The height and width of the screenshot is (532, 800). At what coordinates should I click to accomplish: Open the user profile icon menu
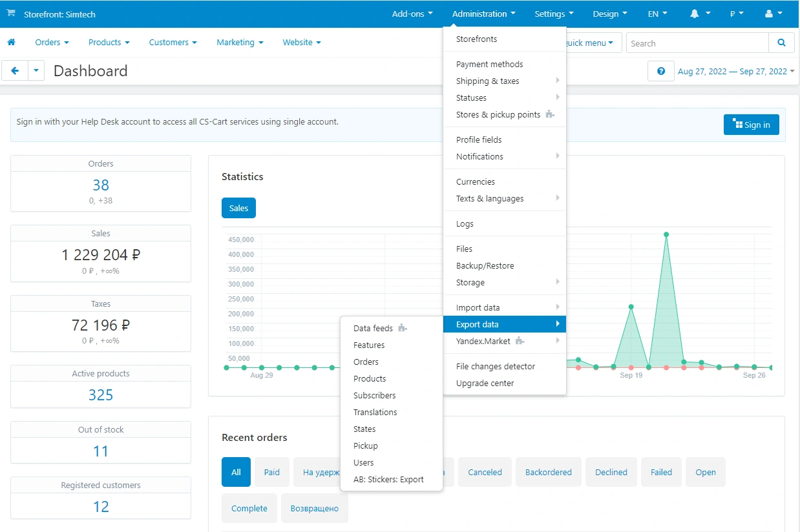click(774, 14)
